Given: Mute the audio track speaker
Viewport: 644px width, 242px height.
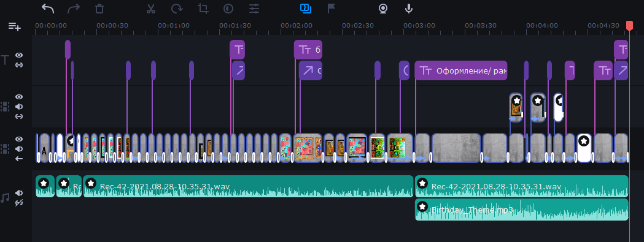Looking at the screenshot, I should click(19, 193).
